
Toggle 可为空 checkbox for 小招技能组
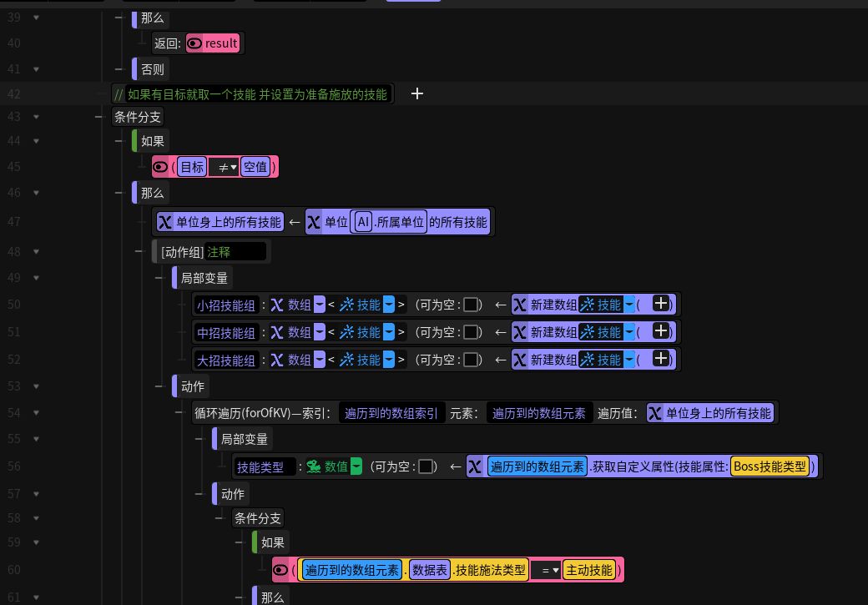click(471, 305)
